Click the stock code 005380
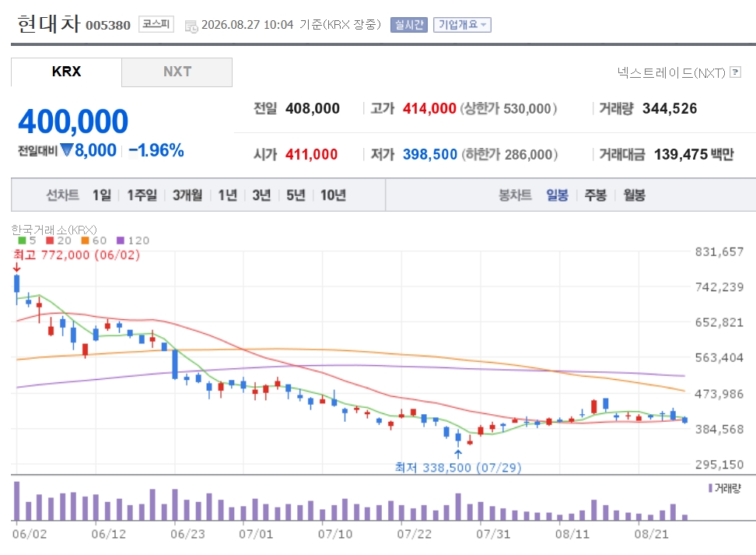Screen dimensions: 756x555 click(108, 25)
